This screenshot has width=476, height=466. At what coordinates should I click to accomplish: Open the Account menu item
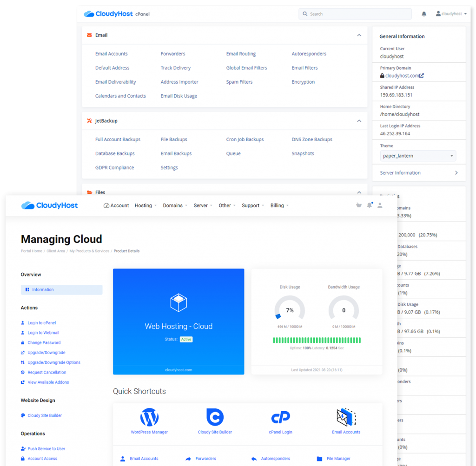[x=116, y=205]
